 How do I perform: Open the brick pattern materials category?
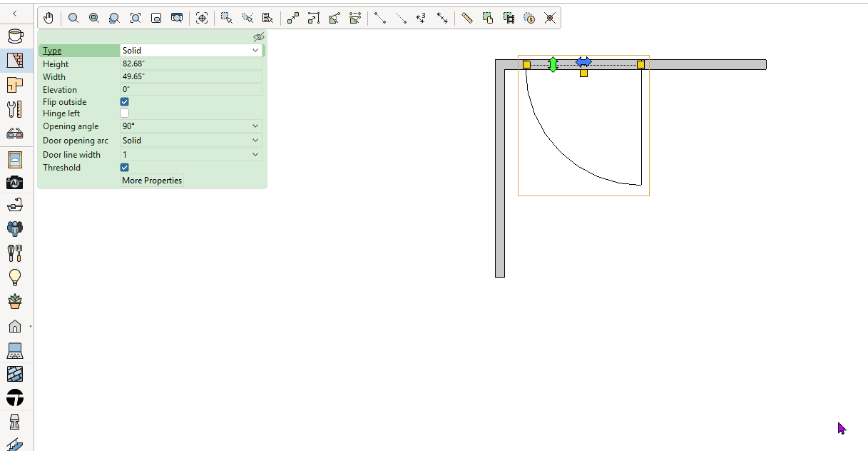pos(15,374)
